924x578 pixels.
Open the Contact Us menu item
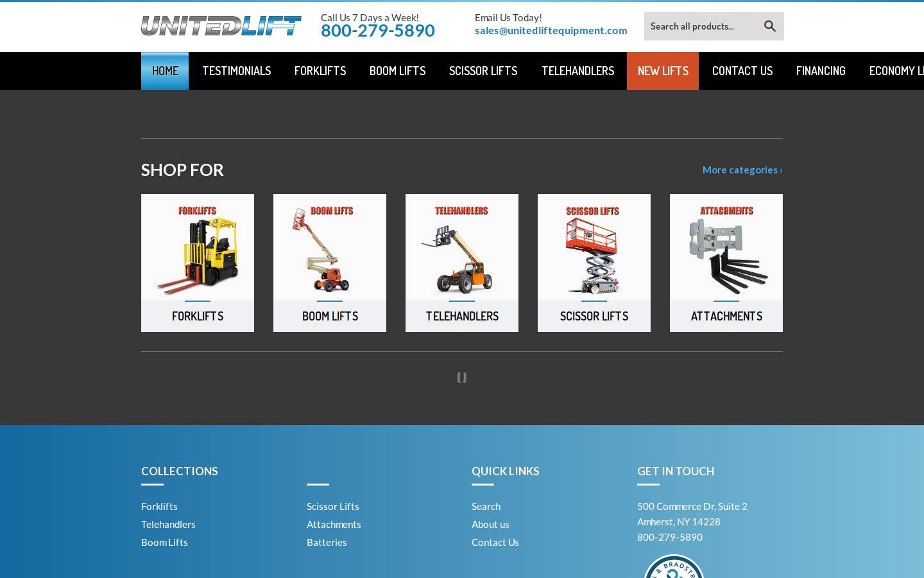(x=742, y=71)
